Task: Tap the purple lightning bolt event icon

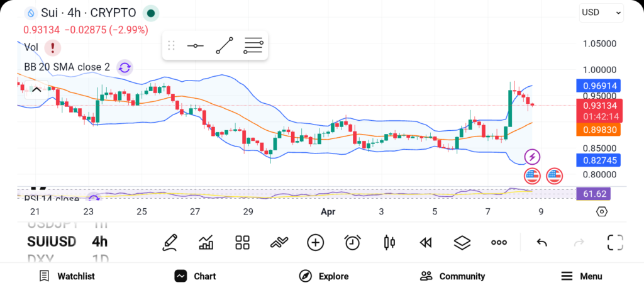Action: coord(532,157)
